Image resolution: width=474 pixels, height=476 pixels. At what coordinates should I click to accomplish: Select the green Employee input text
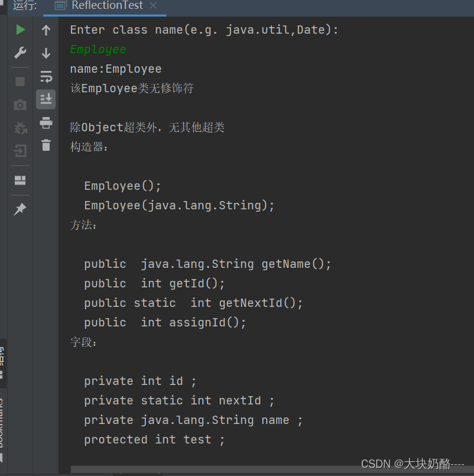(x=98, y=49)
